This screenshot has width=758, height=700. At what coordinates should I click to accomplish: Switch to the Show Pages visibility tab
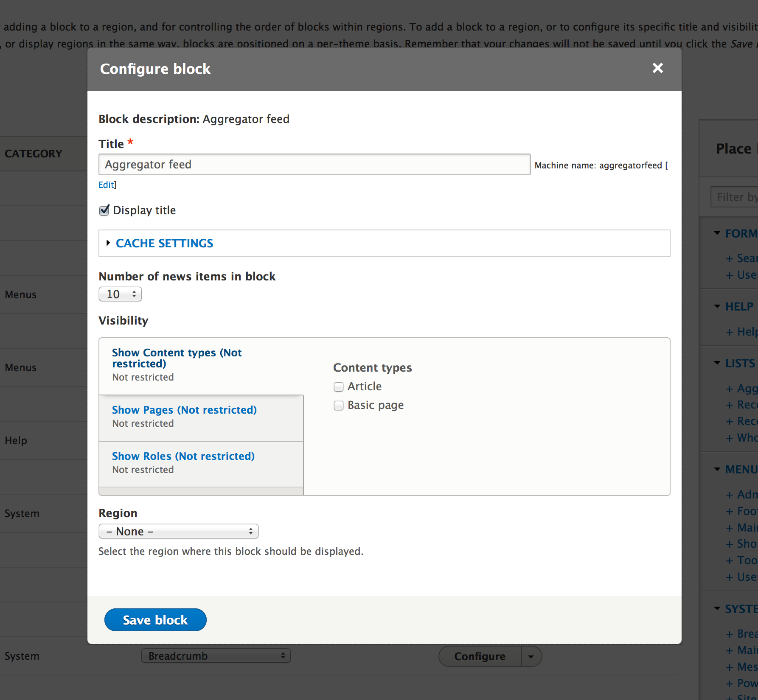[184, 410]
